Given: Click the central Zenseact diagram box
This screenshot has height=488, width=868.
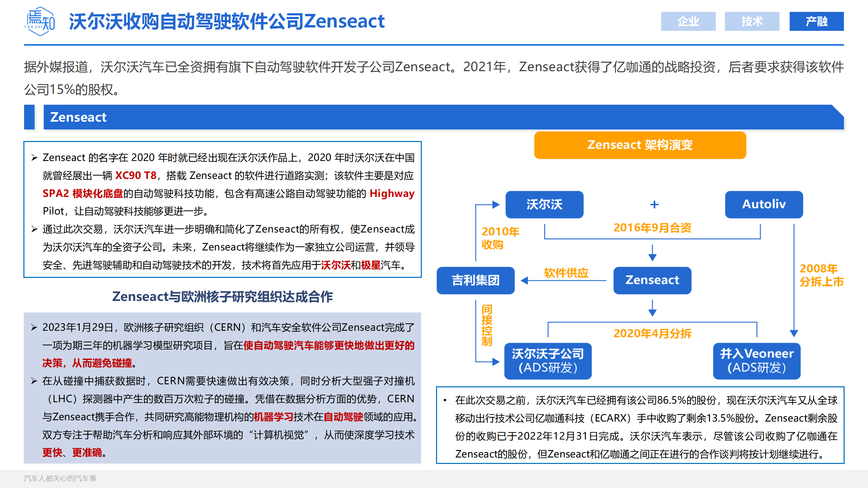Looking at the screenshot, I should [x=652, y=280].
